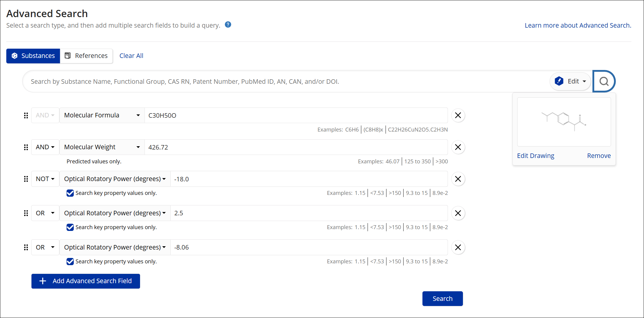Open Learn more about Advanced Search link

[578, 26]
